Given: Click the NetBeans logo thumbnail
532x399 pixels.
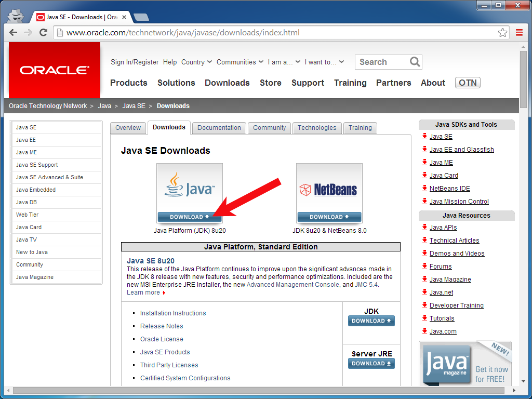Looking at the screenshot, I should point(329,188).
